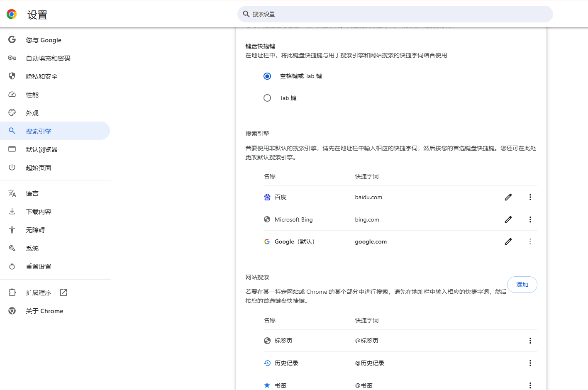Open more actions for 标签页

(x=530, y=341)
